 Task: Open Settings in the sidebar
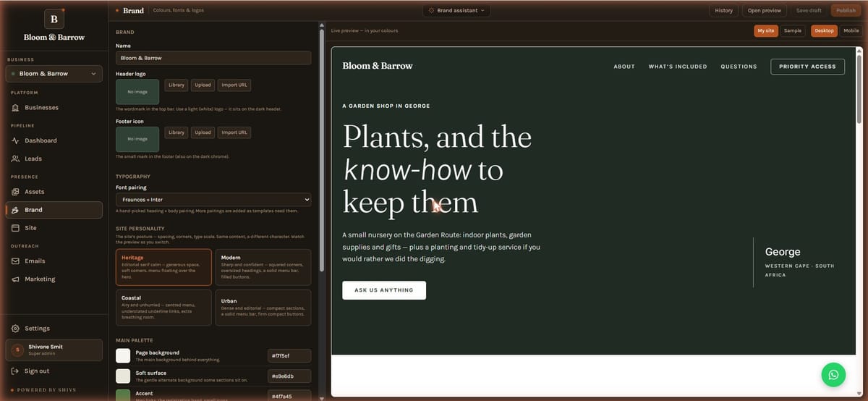(54, 329)
